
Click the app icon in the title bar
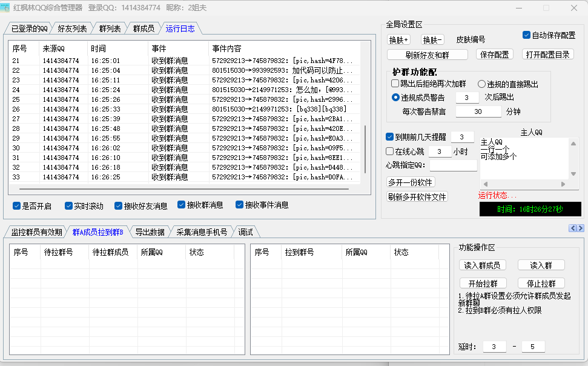point(7,8)
